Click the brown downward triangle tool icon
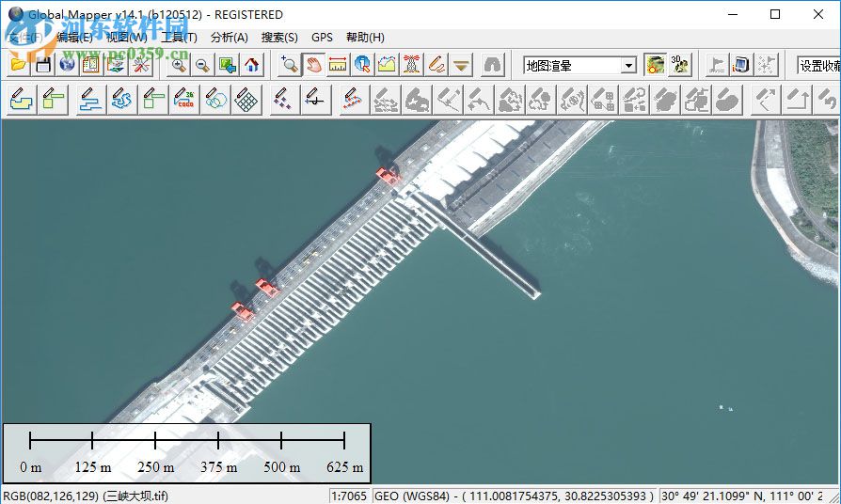Image resolution: width=841 pixels, height=504 pixels. click(461, 66)
